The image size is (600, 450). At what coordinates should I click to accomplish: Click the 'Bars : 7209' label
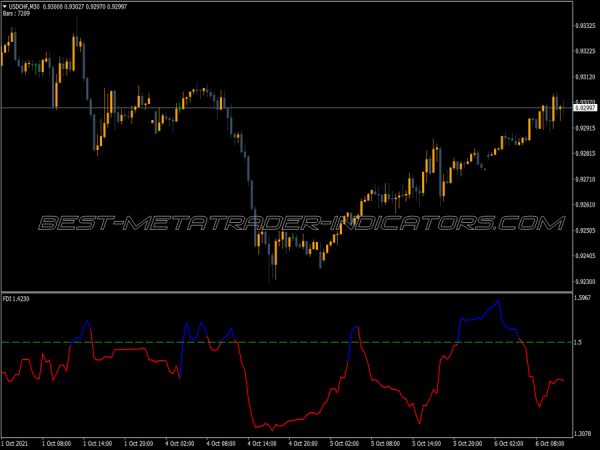pos(16,14)
